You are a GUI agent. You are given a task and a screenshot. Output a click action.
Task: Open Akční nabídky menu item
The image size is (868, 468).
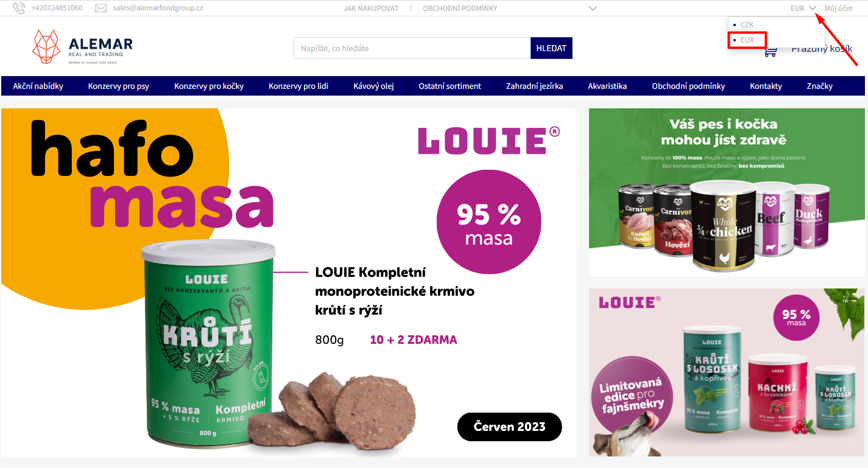38,86
